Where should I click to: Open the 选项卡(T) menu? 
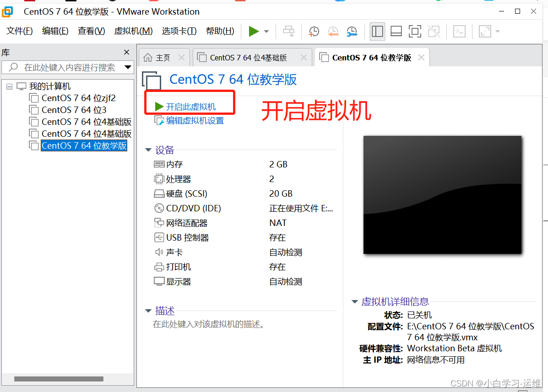[179, 31]
